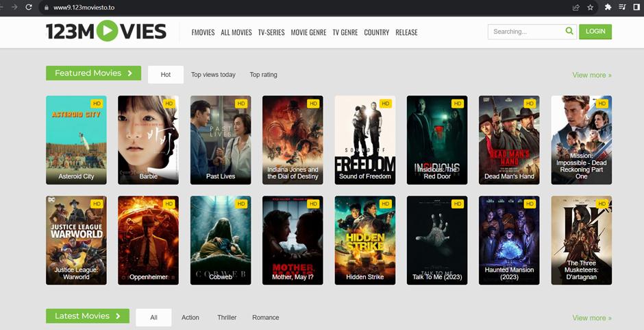644x330 pixels.
Task: Click the Latest Movies heading button
Action: coord(88,316)
